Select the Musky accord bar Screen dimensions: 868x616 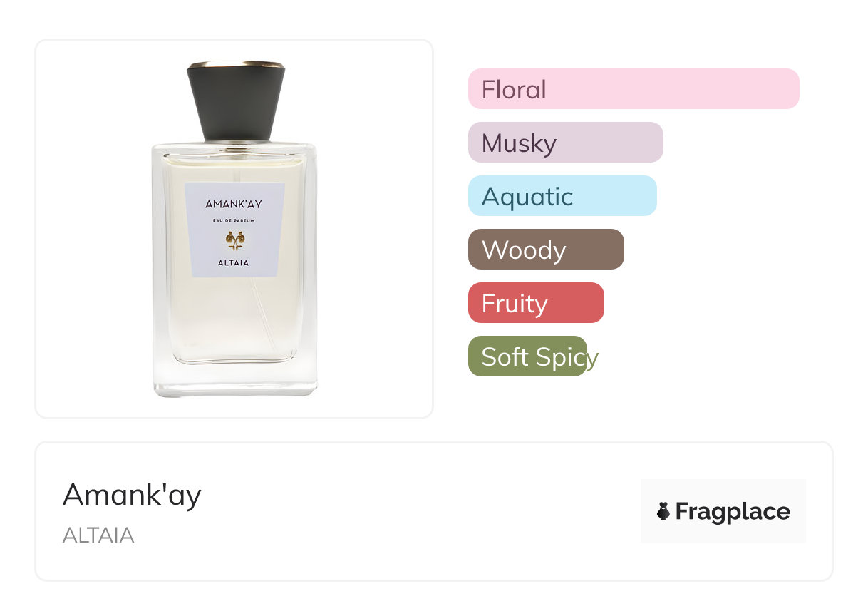tap(566, 143)
